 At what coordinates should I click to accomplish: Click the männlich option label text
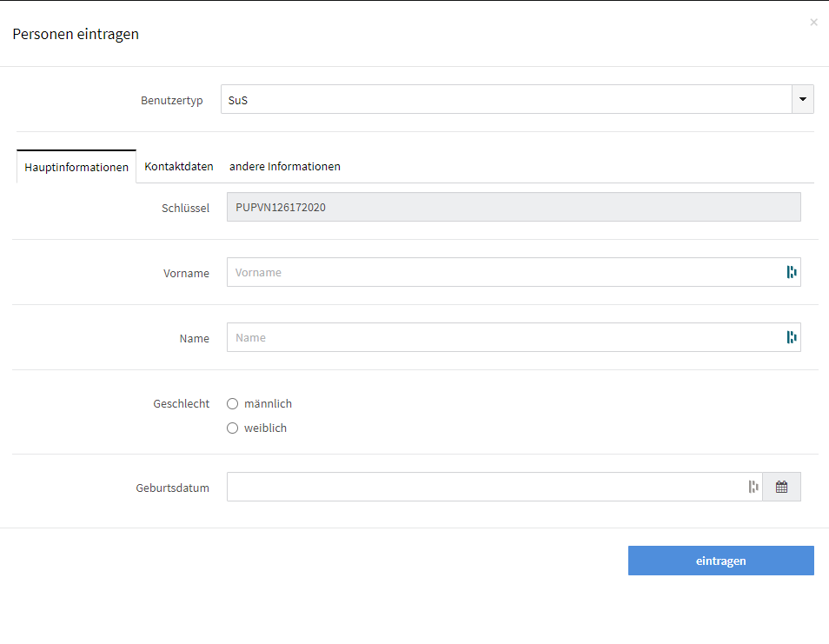tap(268, 404)
